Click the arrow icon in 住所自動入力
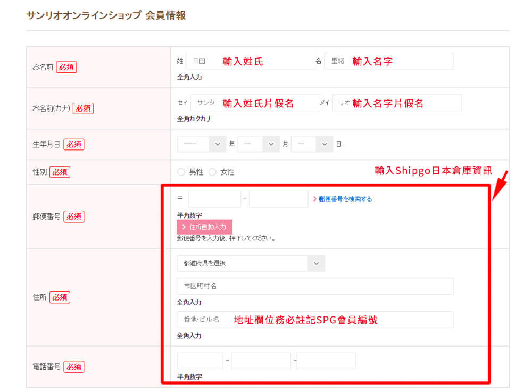532x392 pixels. point(184,227)
